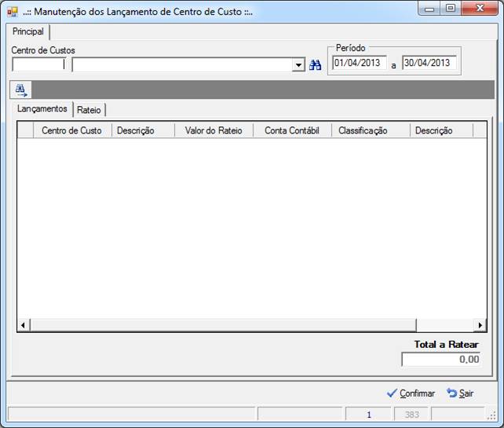The image size is (504, 428).
Task: Click the grid's left scroll arrow
Action: pos(23,325)
